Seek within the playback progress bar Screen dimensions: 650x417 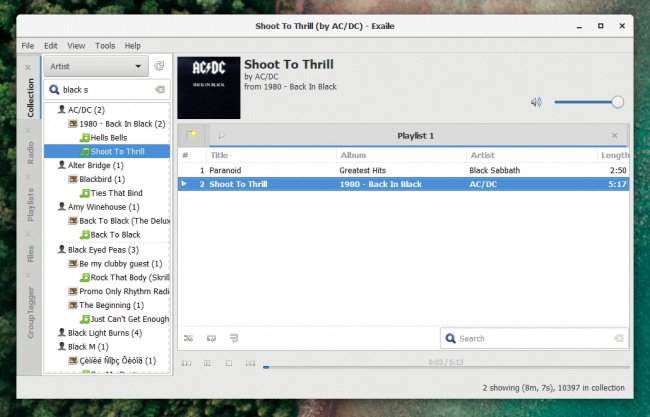coord(446,367)
